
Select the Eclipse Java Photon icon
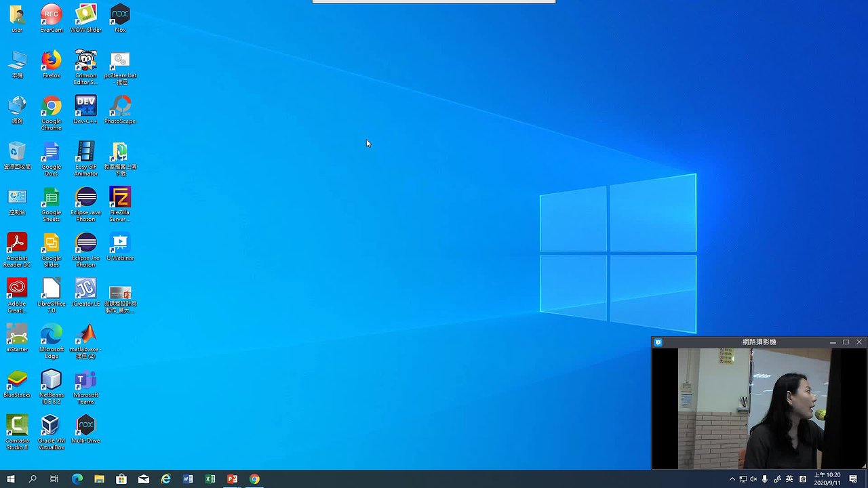85,203
